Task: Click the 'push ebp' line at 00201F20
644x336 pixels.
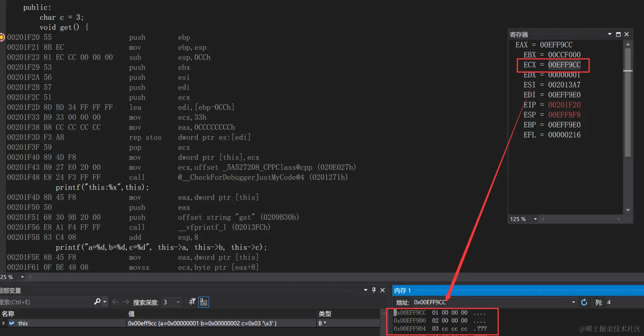Action: 98,37
